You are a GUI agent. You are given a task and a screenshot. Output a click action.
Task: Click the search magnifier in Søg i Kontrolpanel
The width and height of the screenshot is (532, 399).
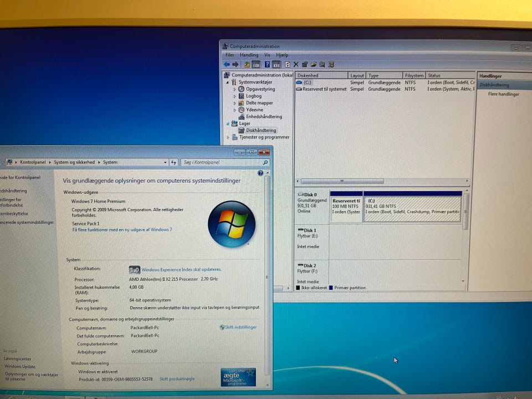click(265, 162)
